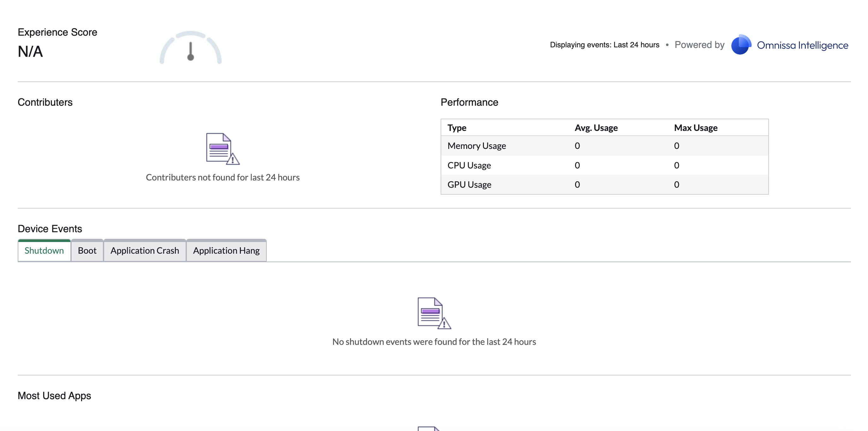The image size is (868, 431).
Task: Open the Application Crash tab
Action: (x=145, y=251)
